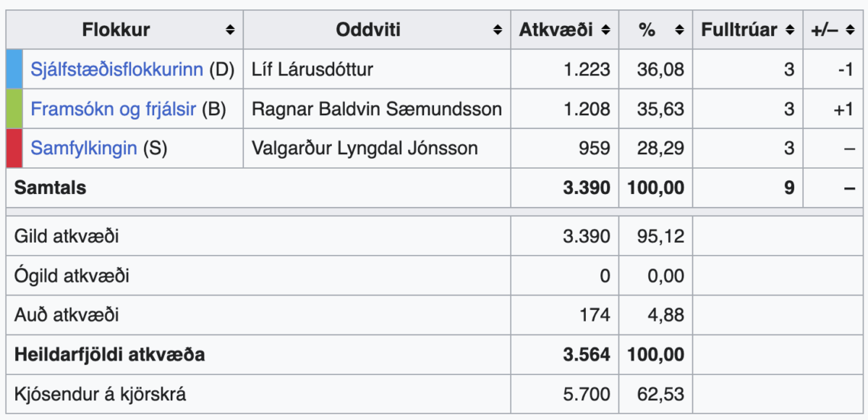
Task: Click green color swatch for Framsókn
Action: point(14,109)
